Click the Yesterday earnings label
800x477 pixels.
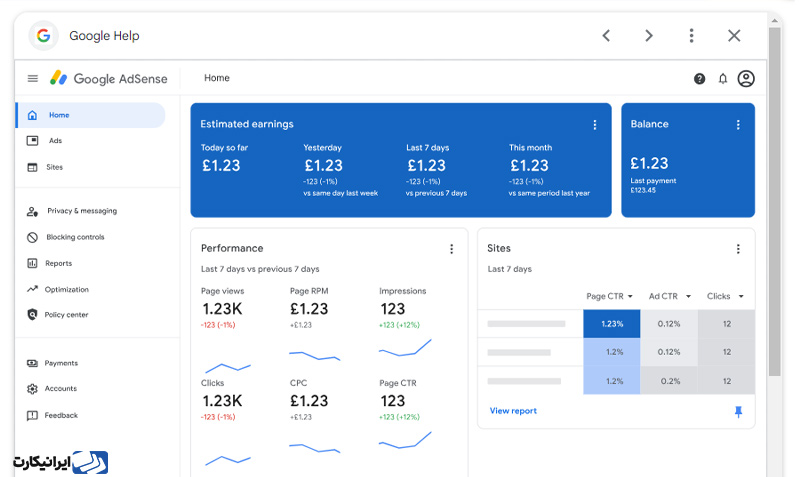click(x=322, y=147)
